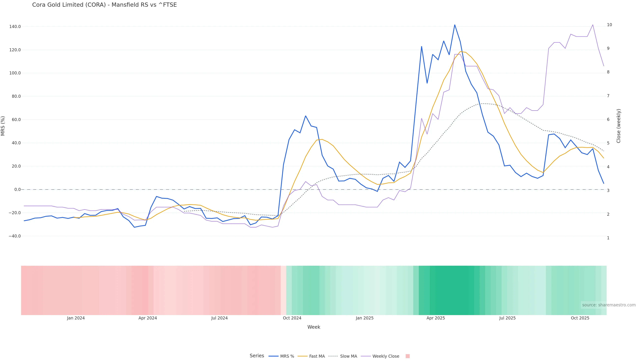Click the blue MRS % legend line
The width and height of the screenshot is (644, 362).
273,356
